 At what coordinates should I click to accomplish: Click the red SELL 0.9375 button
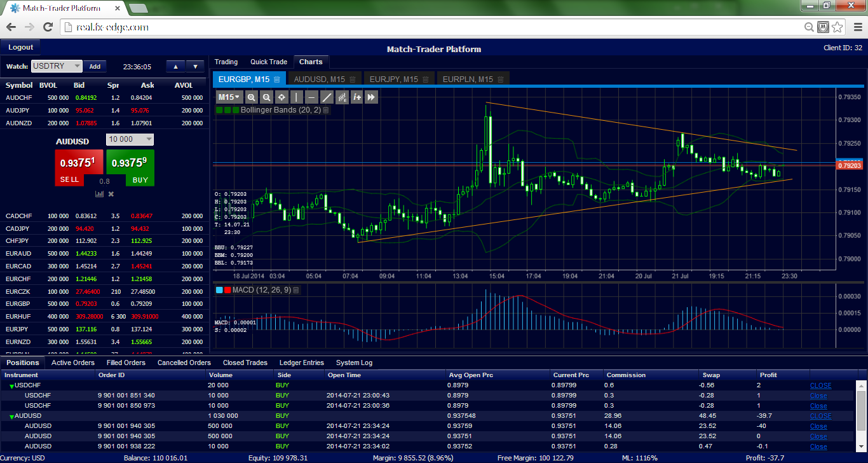coord(79,168)
